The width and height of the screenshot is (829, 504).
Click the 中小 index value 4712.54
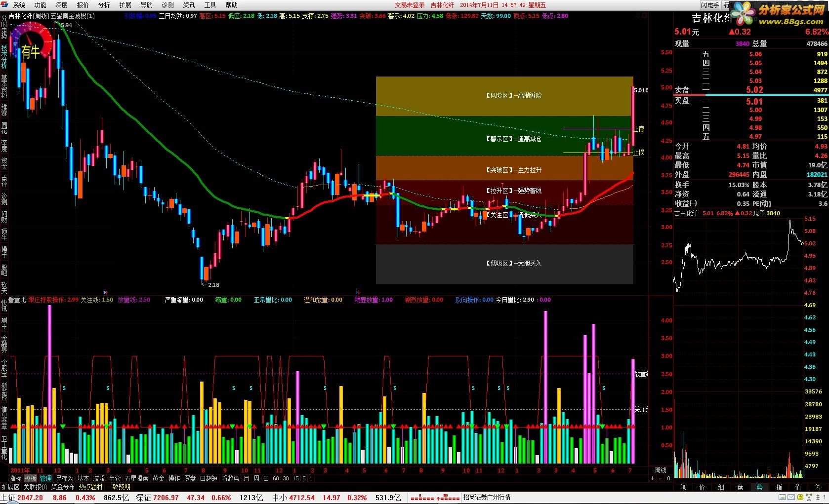pyautogui.click(x=302, y=498)
